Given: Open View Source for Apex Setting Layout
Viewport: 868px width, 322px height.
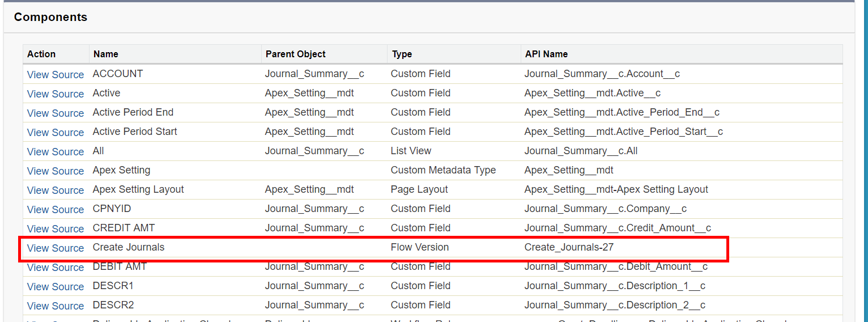Looking at the screenshot, I should (x=55, y=190).
